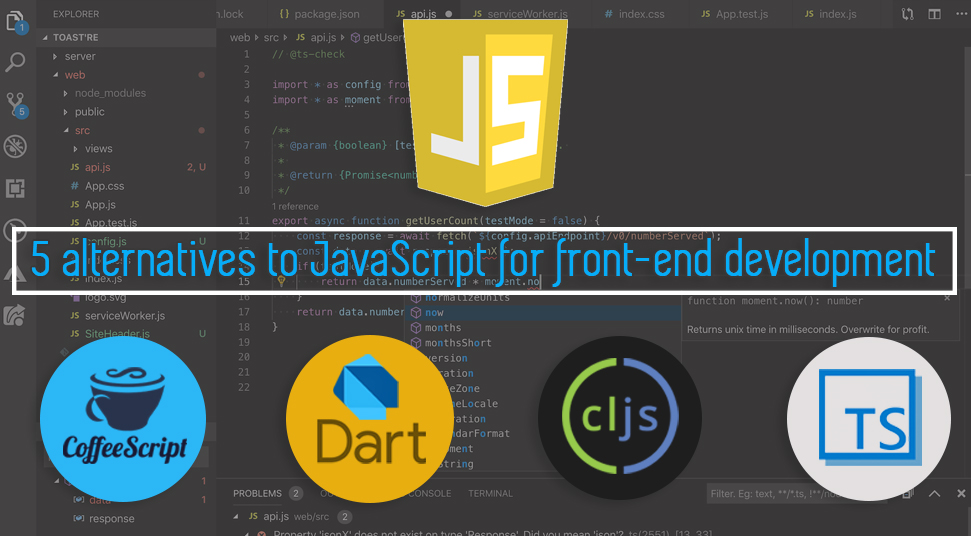Open the Extensions view in the activity bar
This screenshot has width=971, height=536.
click(x=15, y=188)
